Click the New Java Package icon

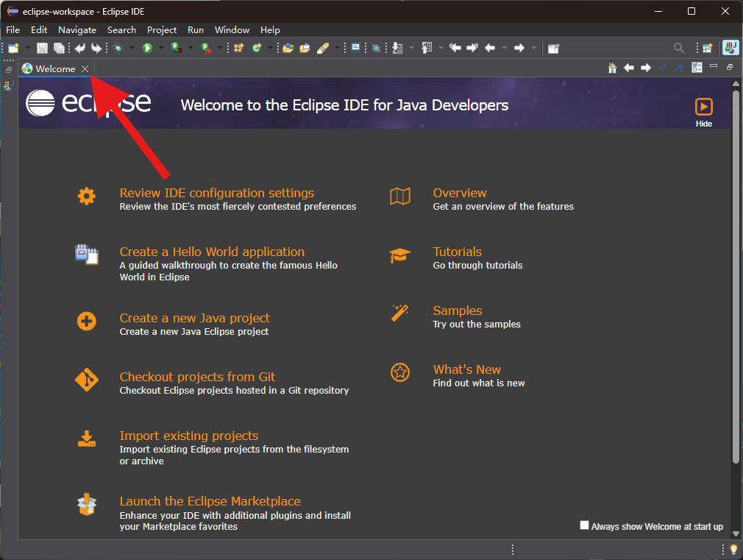point(238,48)
